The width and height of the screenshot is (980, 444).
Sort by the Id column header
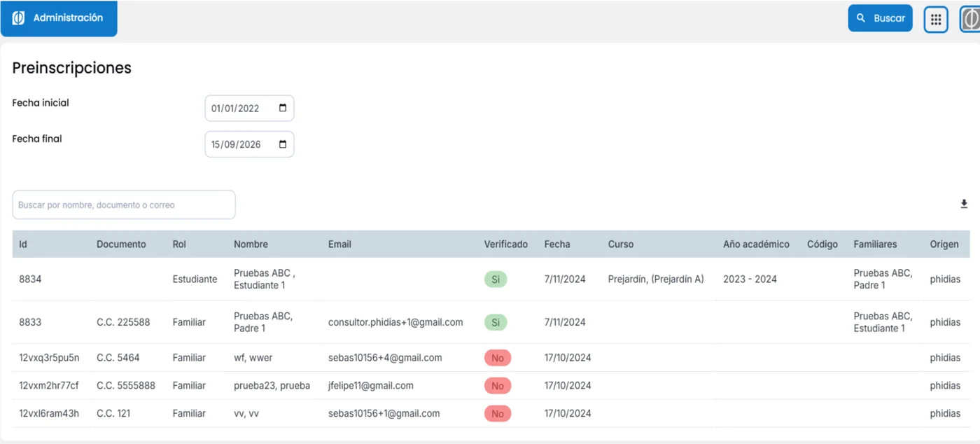pyautogui.click(x=23, y=244)
